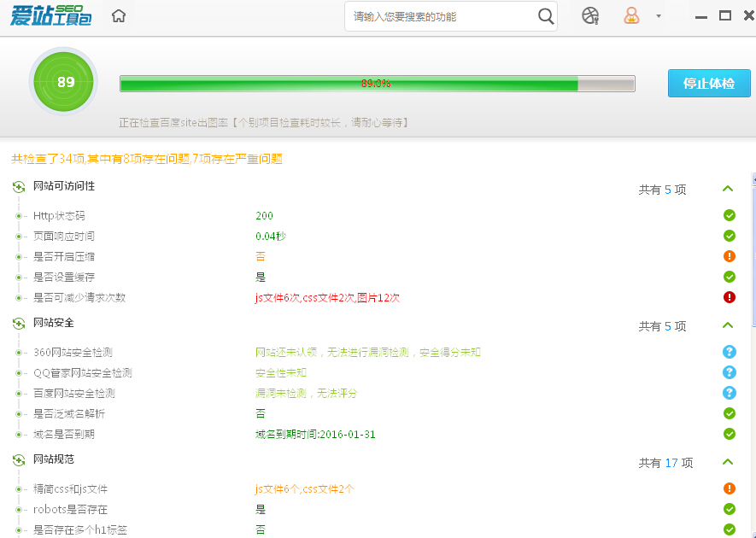Click the 89.0% progress bar
Screen dimensions: 756x538
[376, 84]
